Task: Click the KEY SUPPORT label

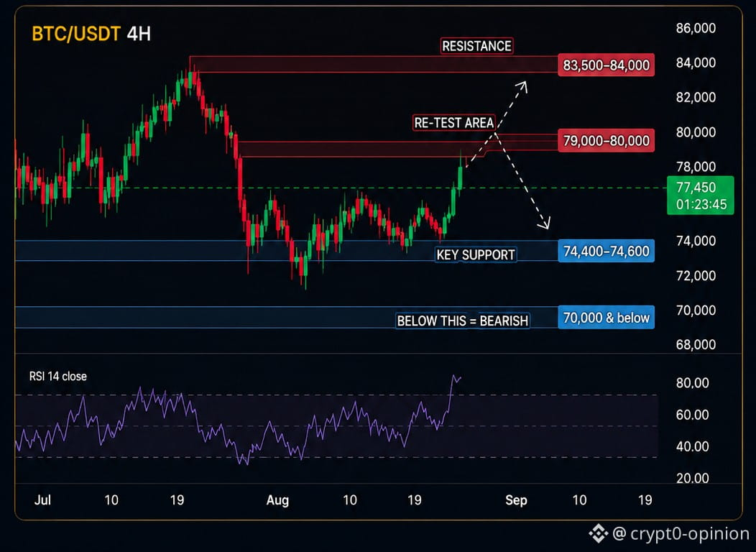Action: (x=476, y=254)
